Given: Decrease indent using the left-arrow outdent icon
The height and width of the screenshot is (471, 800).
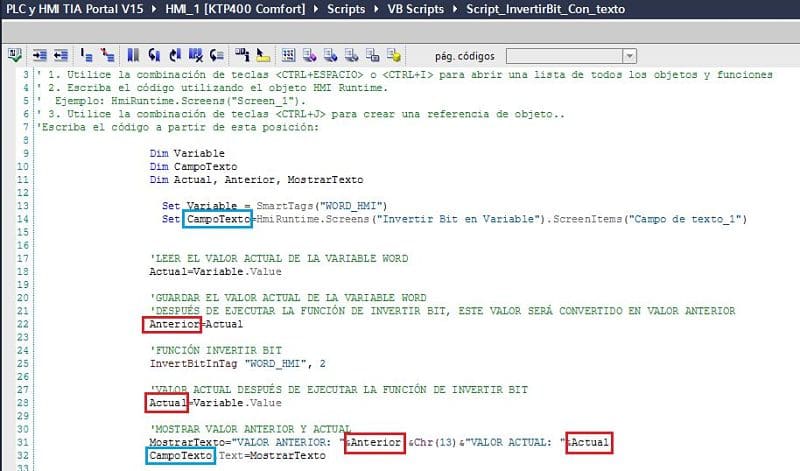Looking at the screenshot, I should [61, 55].
